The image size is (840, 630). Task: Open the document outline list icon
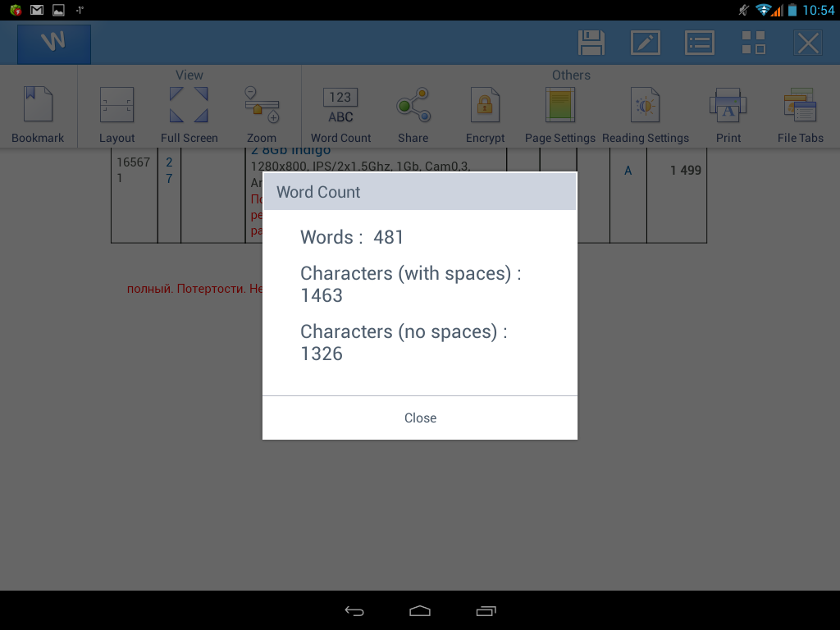(699, 43)
